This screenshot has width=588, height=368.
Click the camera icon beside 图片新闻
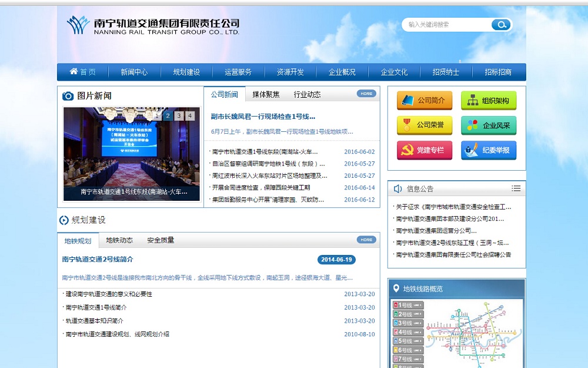pos(68,96)
